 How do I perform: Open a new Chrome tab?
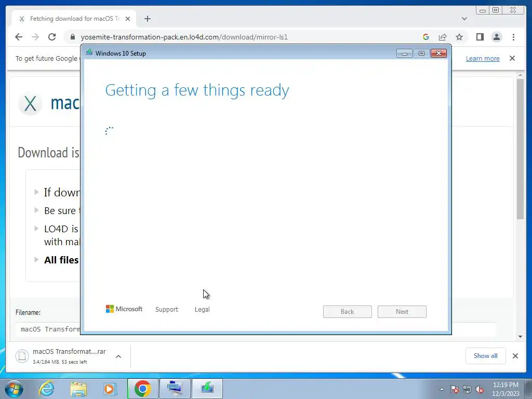click(x=147, y=19)
